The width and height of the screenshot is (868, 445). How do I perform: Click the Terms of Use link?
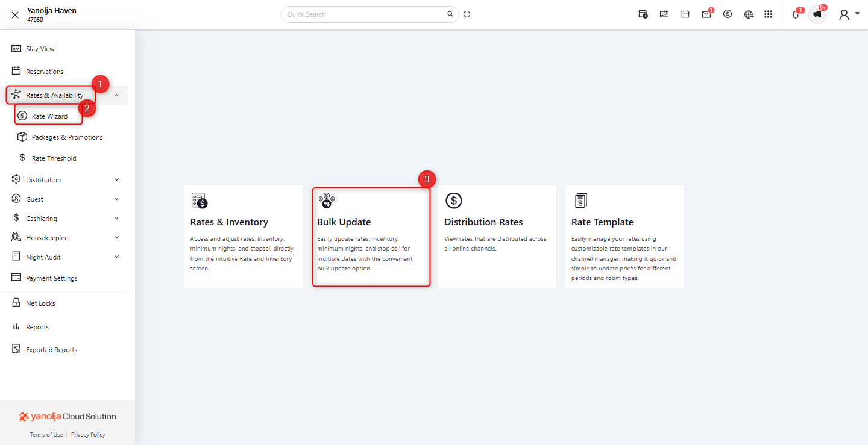point(46,435)
